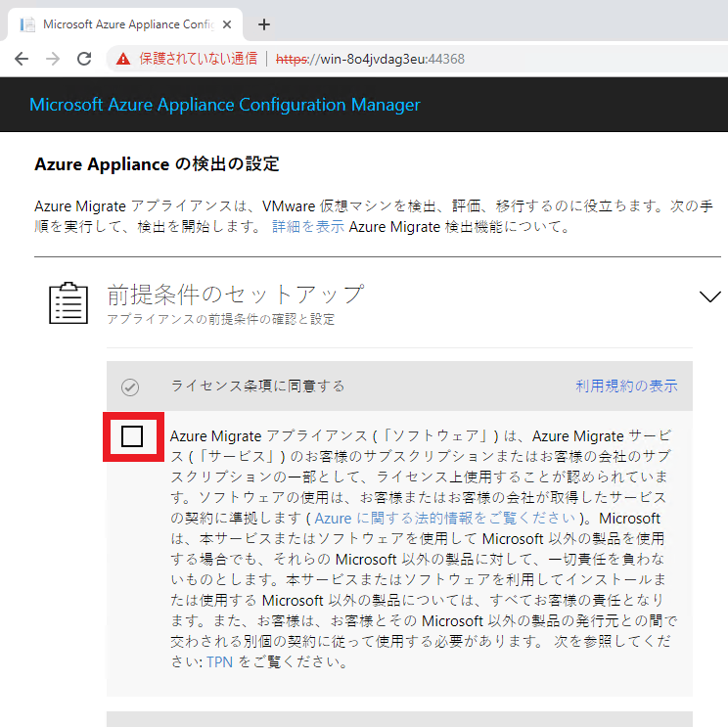This screenshot has width=728, height=727.
Task: Click the 保護されていない通信 security label
Action: coord(199,59)
